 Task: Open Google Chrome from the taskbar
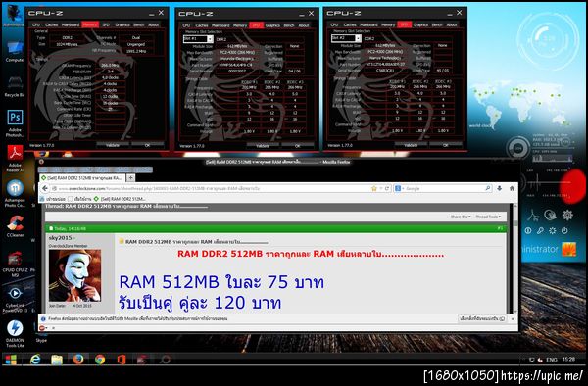[99, 360]
